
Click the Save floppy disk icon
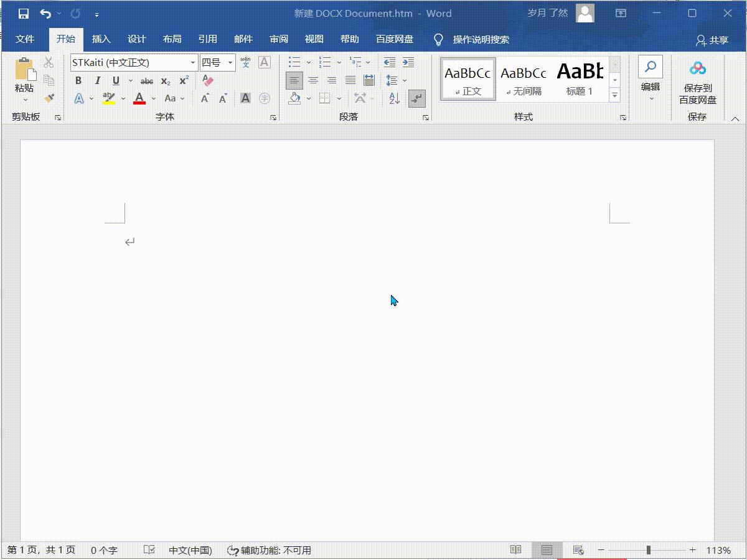[x=24, y=13]
